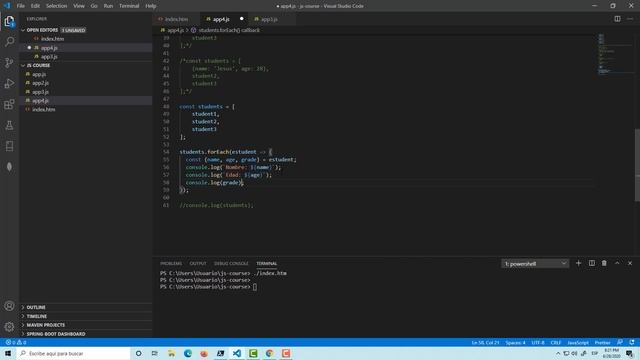The image size is (640, 360).
Task: Open the Explorer view in activity bar
Action: (x=9, y=21)
